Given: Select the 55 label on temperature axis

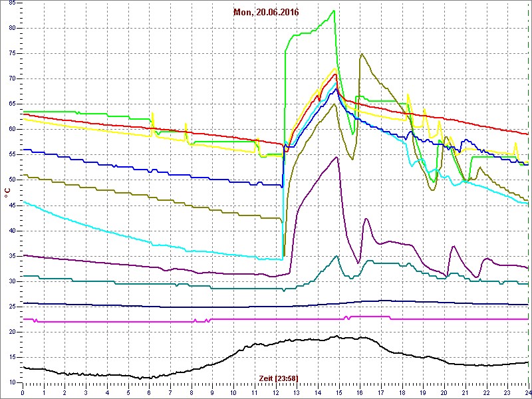Looking at the screenshot, I should [x=12, y=155].
